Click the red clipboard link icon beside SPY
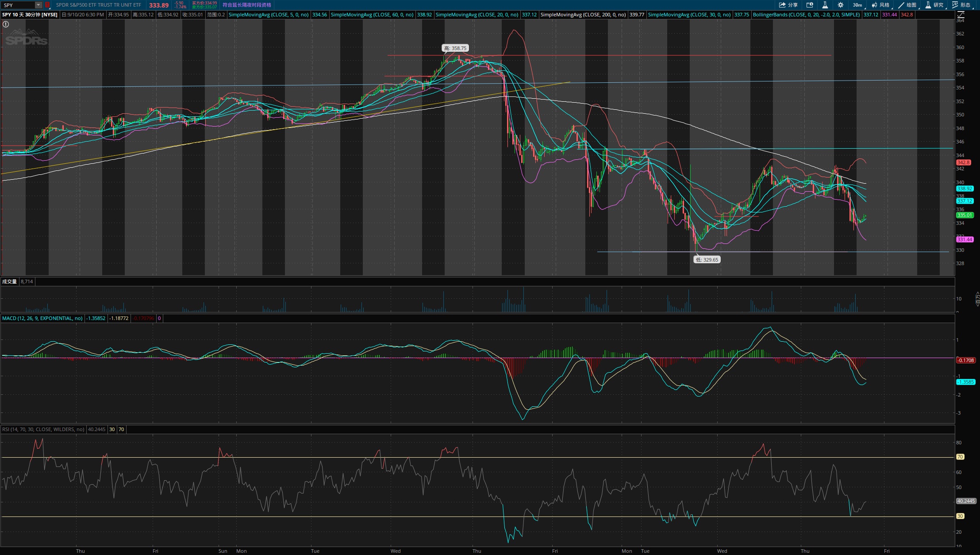This screenshot has height=555, width=980. click(47, 5)
